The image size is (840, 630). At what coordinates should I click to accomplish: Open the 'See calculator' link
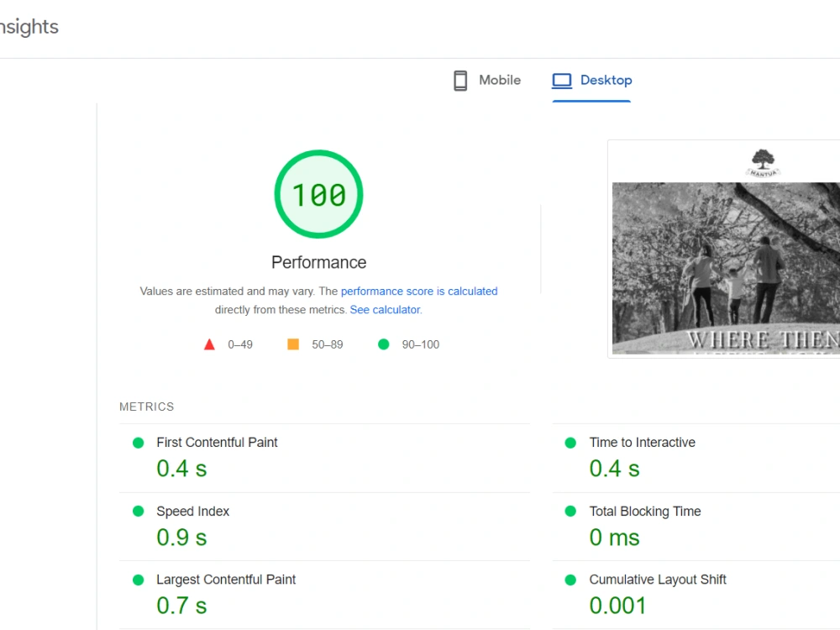tap(386, 310)
